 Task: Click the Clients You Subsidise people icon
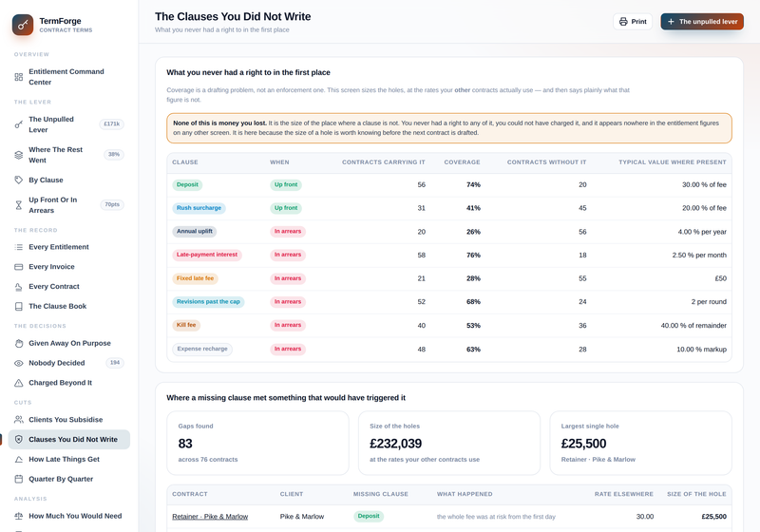coord(18,420)
